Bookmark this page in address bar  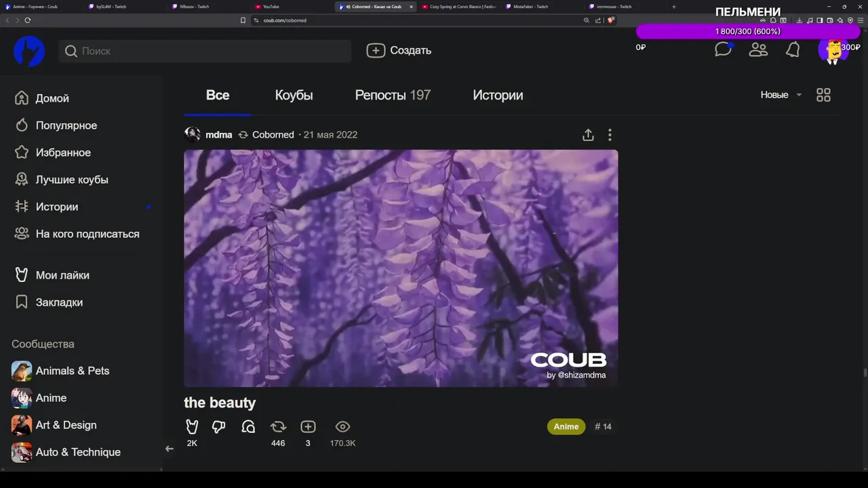click(243, 20)
